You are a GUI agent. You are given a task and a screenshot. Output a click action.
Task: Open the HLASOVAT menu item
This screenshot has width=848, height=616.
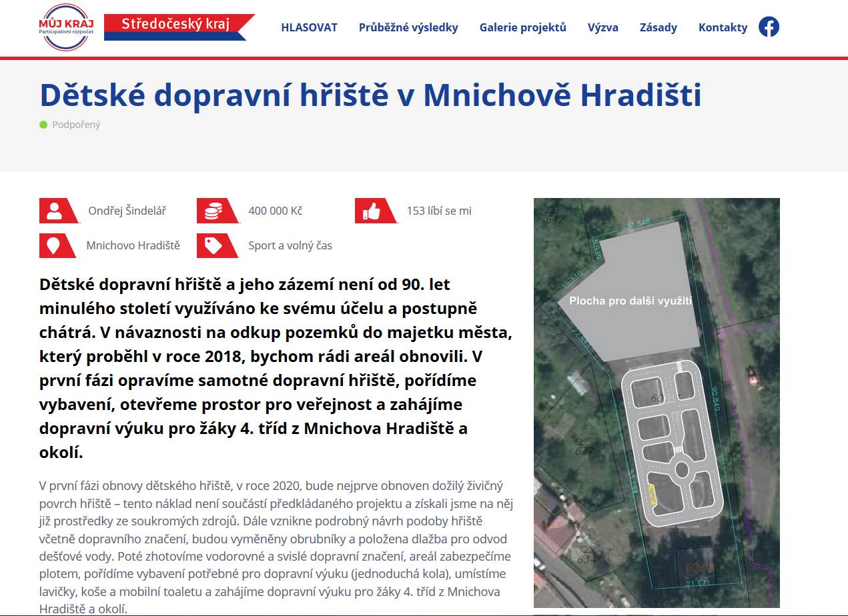click(309, 27)
